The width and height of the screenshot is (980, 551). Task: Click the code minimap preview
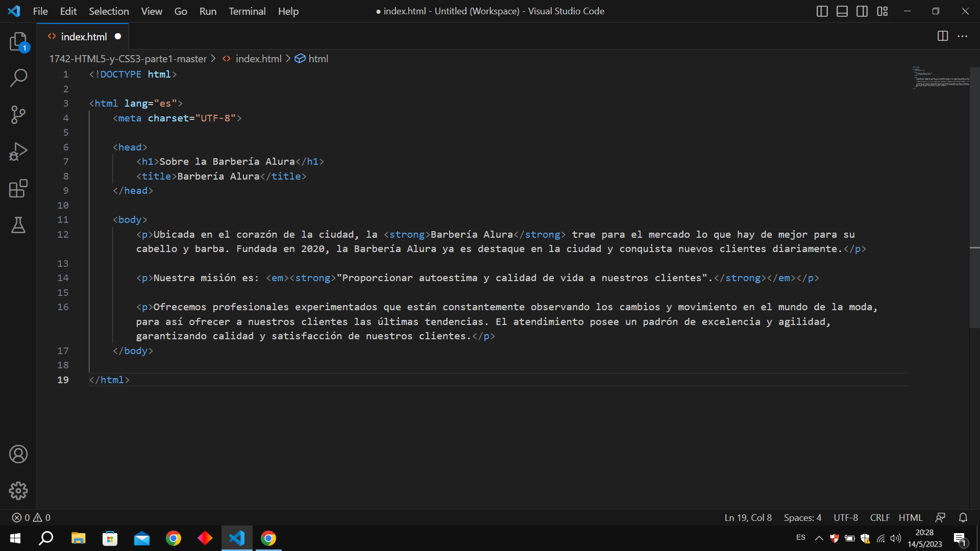click(940, 78)
